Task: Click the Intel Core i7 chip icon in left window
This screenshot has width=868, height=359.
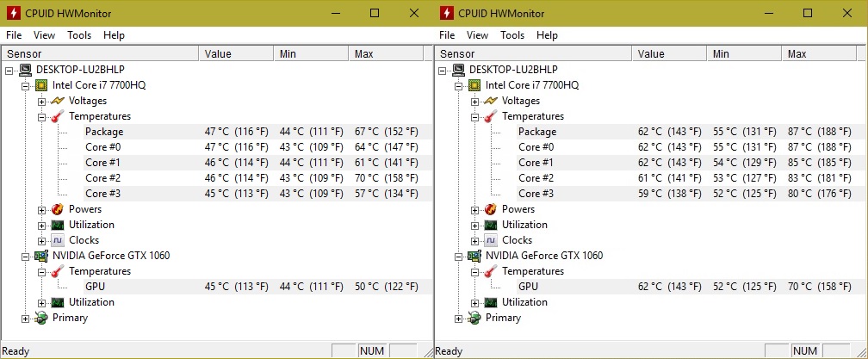Action: [x=41, y=85]
